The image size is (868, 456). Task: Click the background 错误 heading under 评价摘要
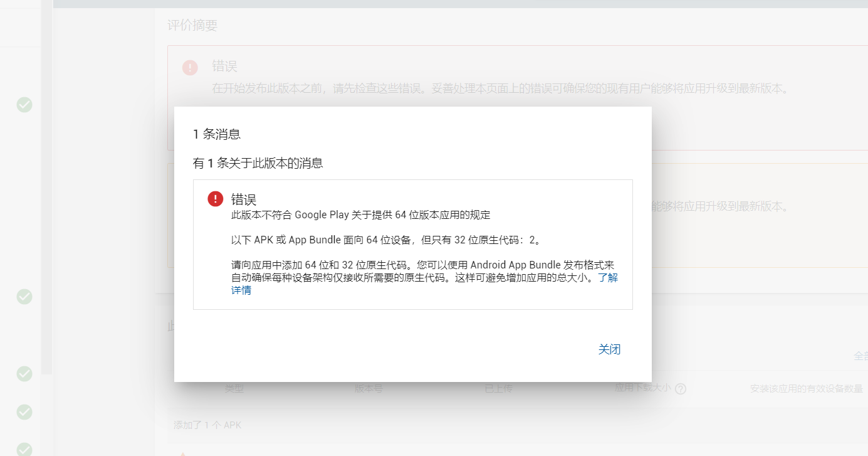pyautogui.click(x=224, y=66)
